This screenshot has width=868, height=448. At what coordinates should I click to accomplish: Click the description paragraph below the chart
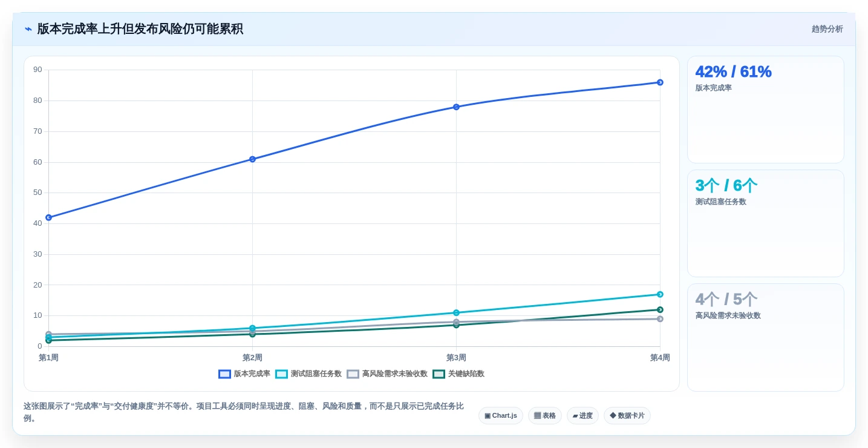(x=244, y=412)
